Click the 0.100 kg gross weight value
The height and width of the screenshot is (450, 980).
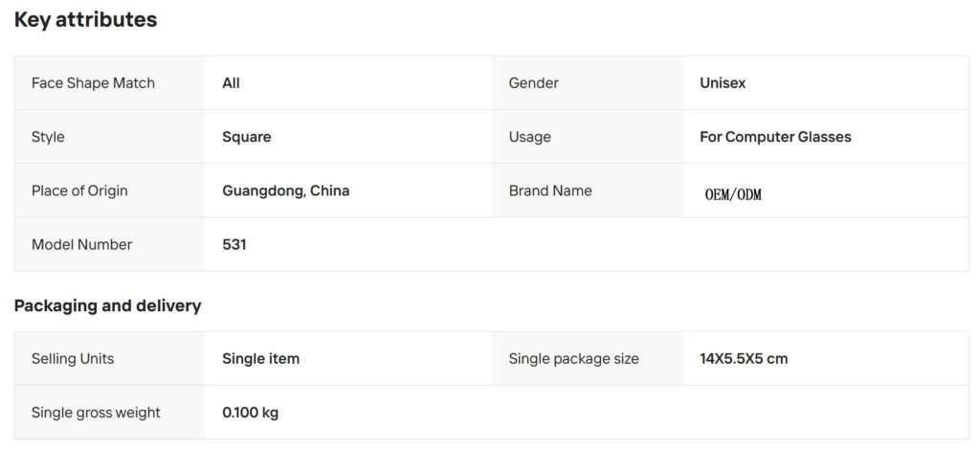251,413
